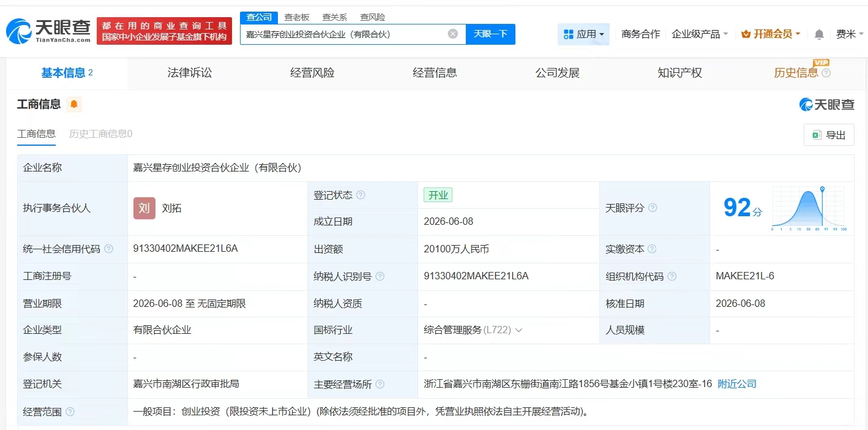Switch to the 查风险 search tab

[x=373, y=17]
